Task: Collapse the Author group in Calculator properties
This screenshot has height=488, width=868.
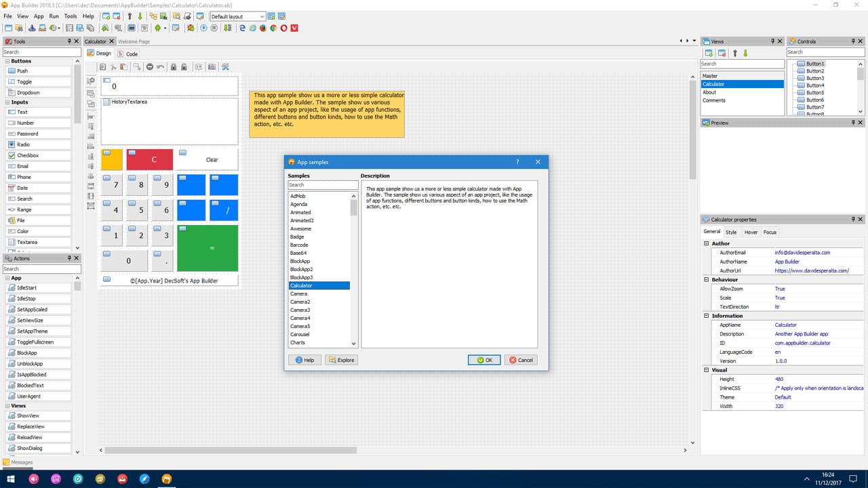Action: click(x=705, y=243)
